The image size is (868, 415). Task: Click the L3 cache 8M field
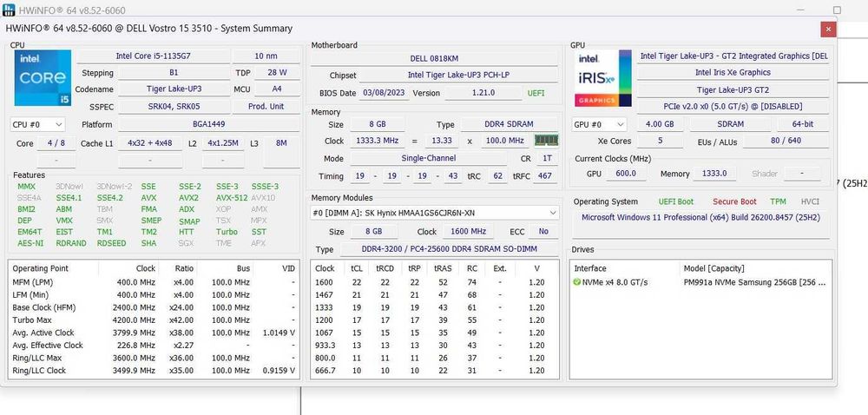click(281, 143)
